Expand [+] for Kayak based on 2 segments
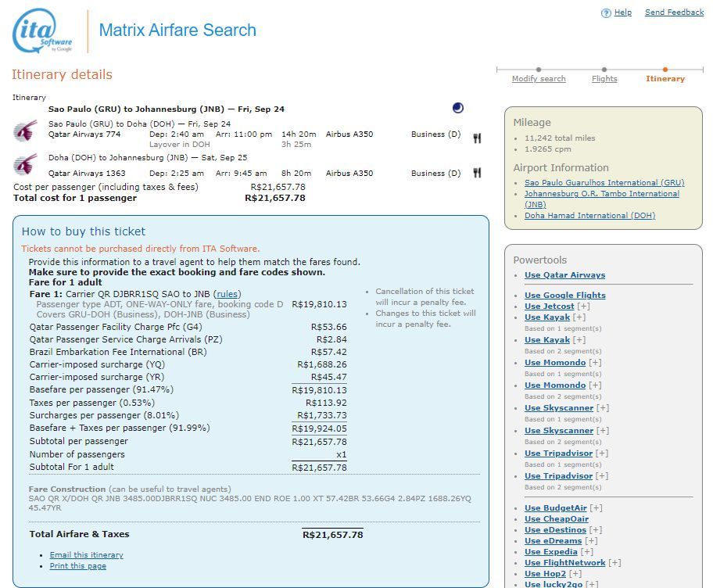713x588 pixels. click(x=579, y=339)
